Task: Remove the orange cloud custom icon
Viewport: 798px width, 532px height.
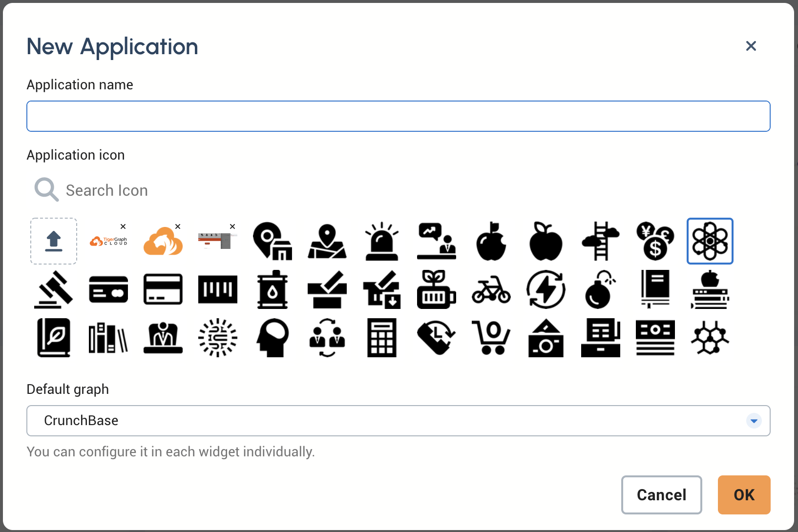Action: pos(177,226)
